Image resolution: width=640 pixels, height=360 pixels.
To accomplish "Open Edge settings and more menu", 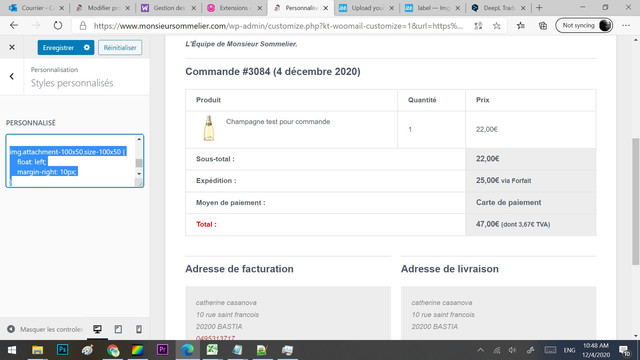I will tap(626, 26).
